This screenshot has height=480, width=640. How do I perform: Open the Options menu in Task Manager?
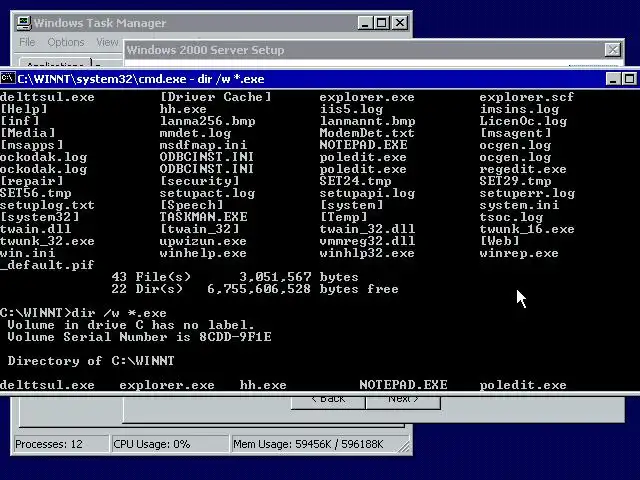(x=66, y=42)
